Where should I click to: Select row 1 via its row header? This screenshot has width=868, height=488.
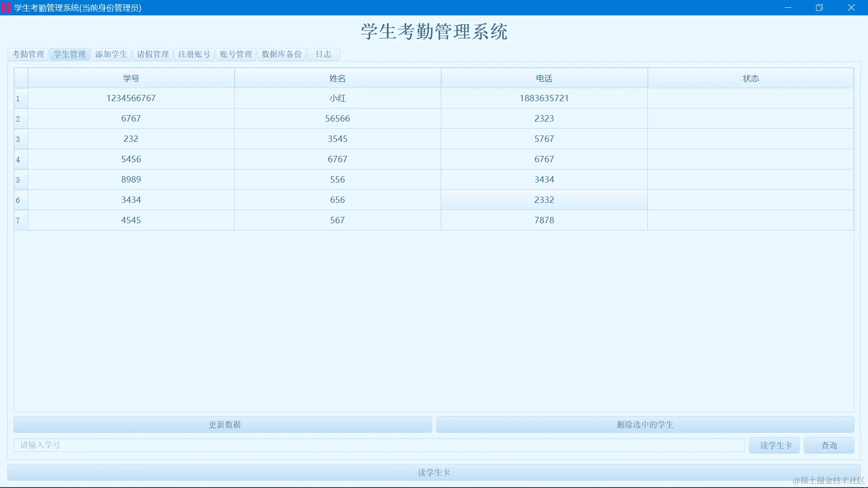click(20, 99)
